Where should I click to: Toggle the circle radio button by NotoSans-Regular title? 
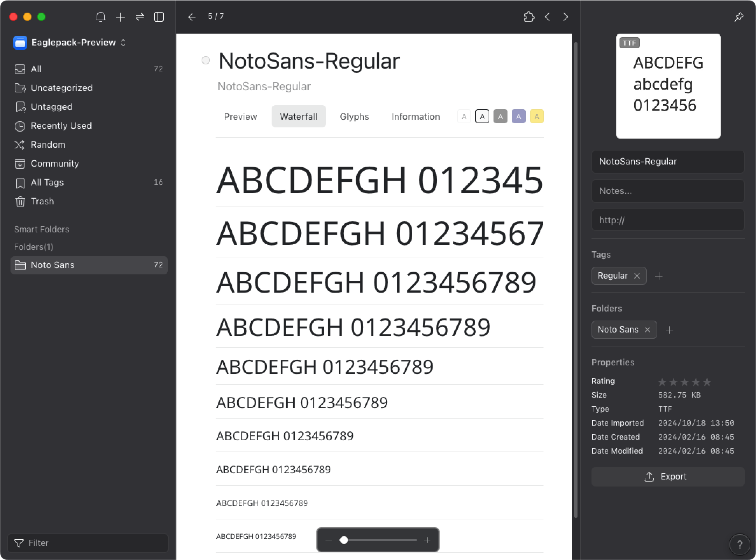(x=206, y=59)
